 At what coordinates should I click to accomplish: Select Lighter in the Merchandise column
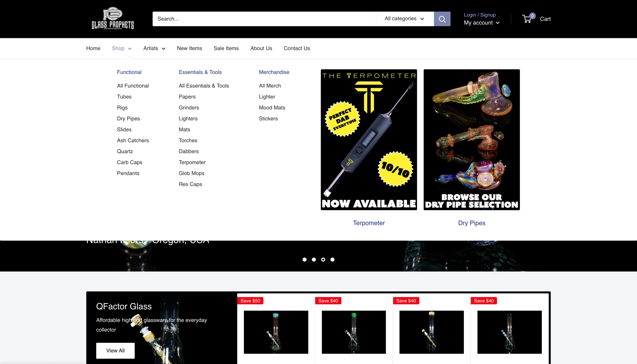(x=267, y=97)
